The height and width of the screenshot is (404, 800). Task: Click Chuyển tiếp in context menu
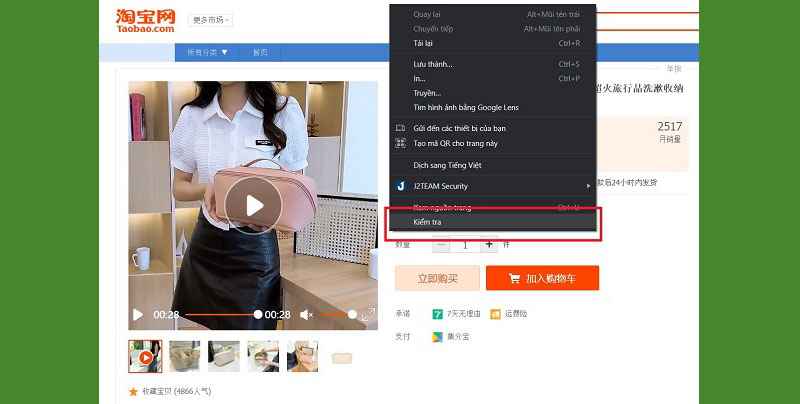[x=493, y=29]
